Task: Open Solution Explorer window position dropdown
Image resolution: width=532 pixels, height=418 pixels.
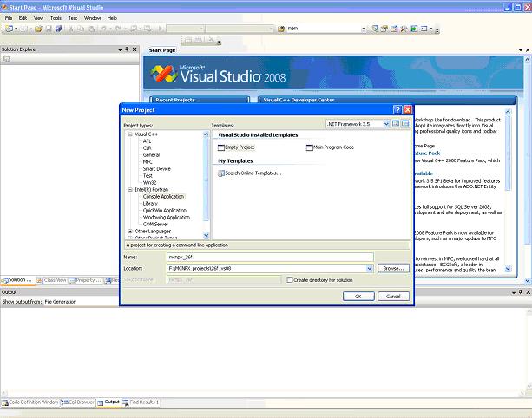Action: [120, 49]
